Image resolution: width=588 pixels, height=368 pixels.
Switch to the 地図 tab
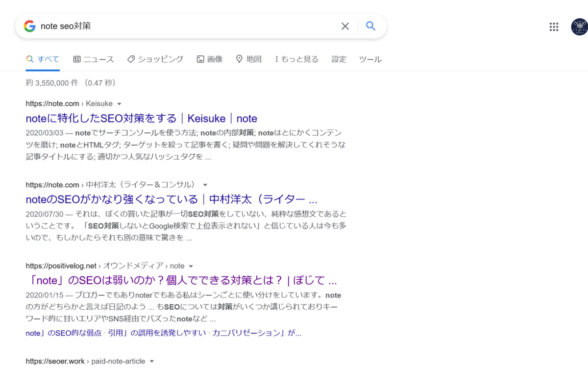click(x=249, y=59)
